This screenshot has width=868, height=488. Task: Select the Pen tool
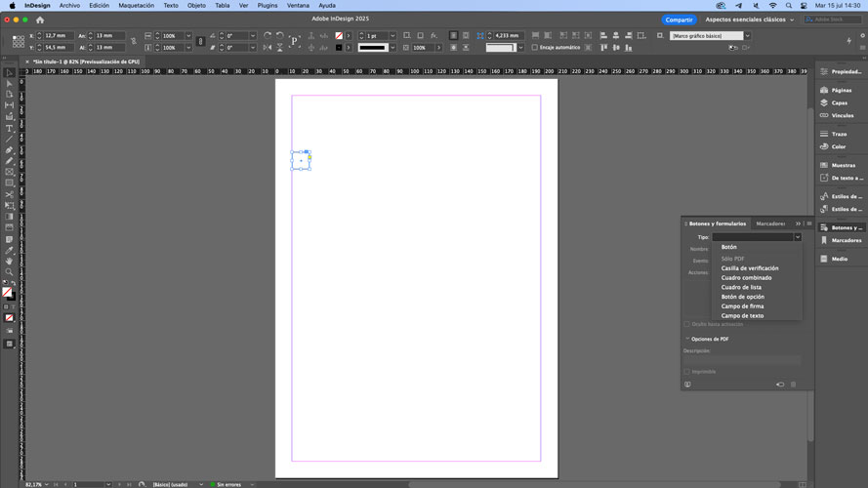point(10,150)
